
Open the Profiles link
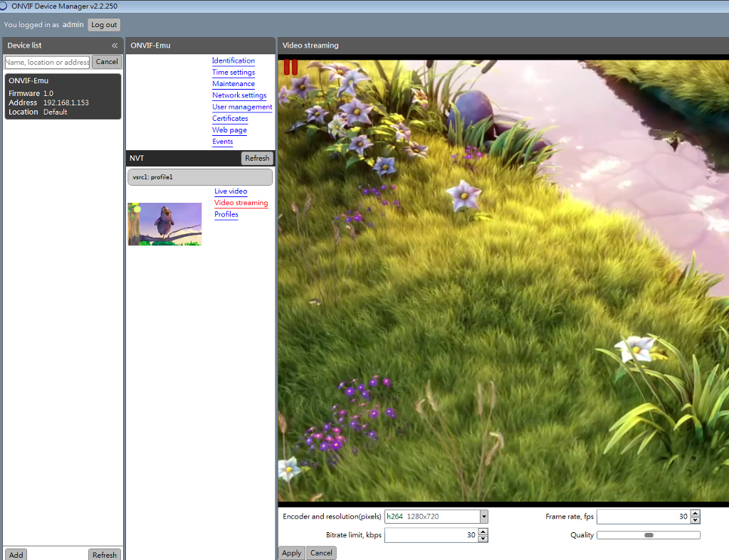pyautogui.click(x=226, y=215)
